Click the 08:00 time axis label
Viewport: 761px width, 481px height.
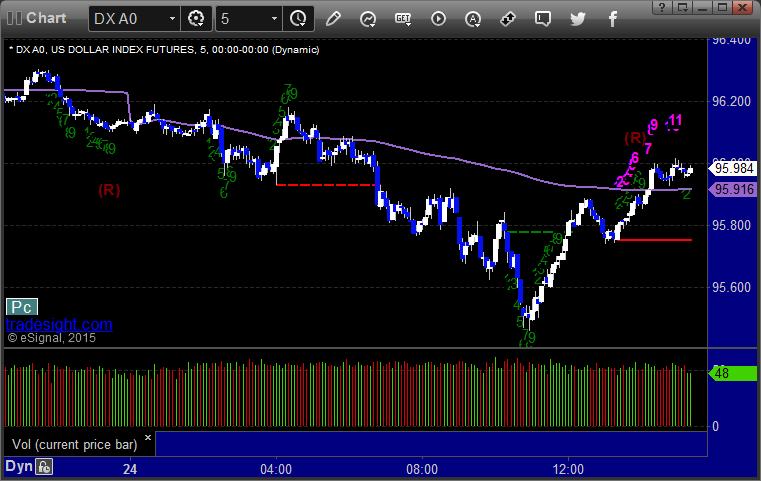click(422, 469)
